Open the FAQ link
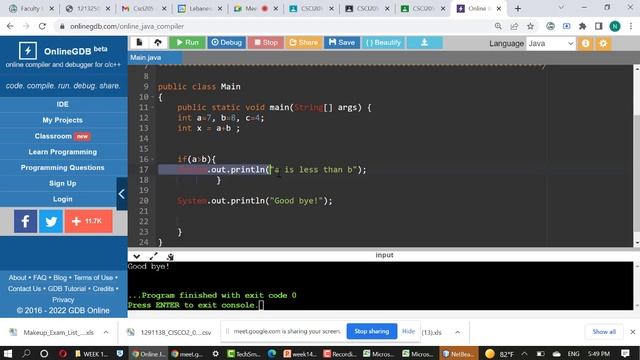 tap(40, 278)
